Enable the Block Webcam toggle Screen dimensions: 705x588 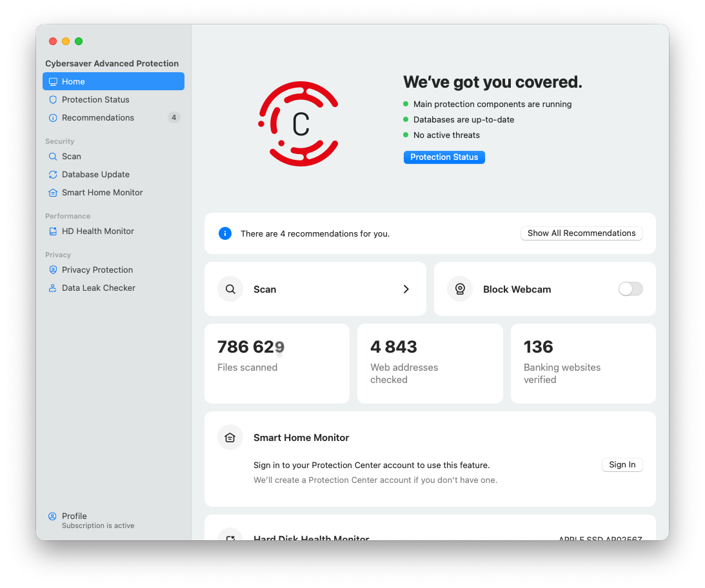tap(630, 289)
